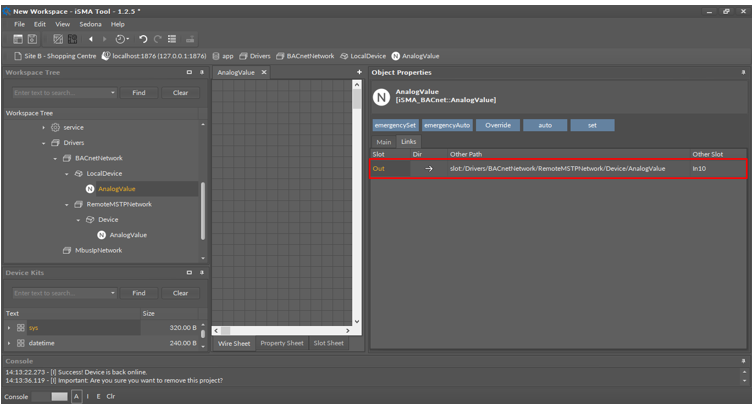The width and height of the screenshot is (752, 409).
Task: Click the emergencyAuto action button
Action: 447,125
